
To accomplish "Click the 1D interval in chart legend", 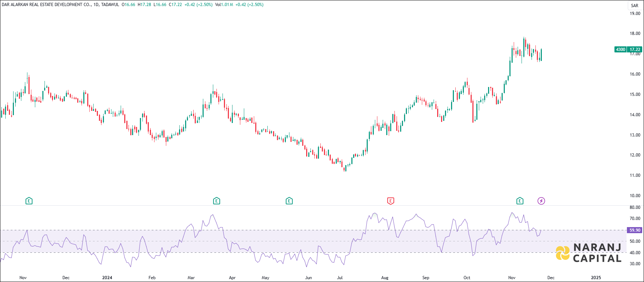I will tap(96, 5).
